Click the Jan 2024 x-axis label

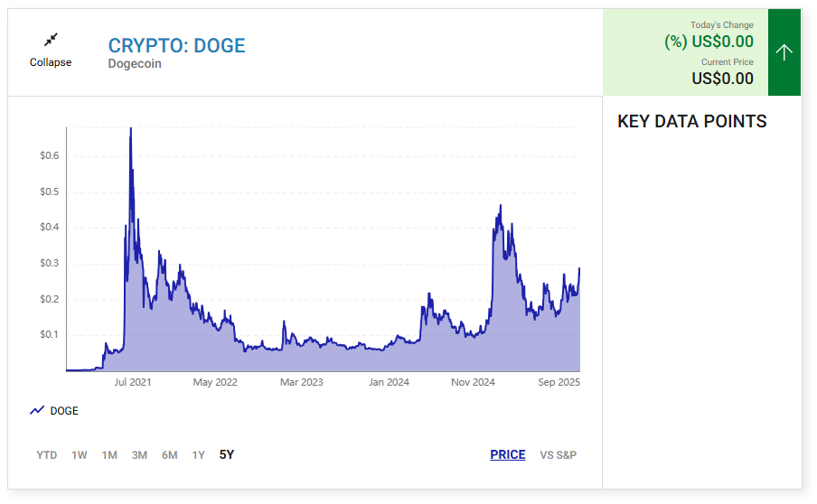point(389,382)
